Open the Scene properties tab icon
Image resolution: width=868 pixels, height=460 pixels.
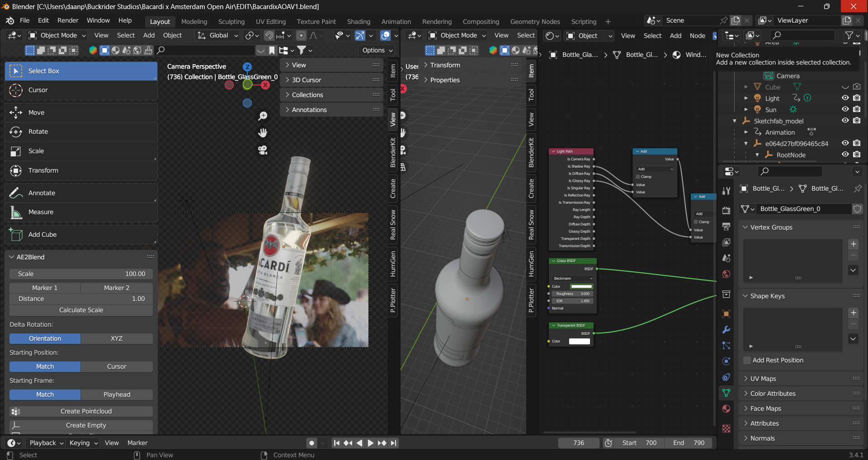pyautogui.click(x=726, y=258)
